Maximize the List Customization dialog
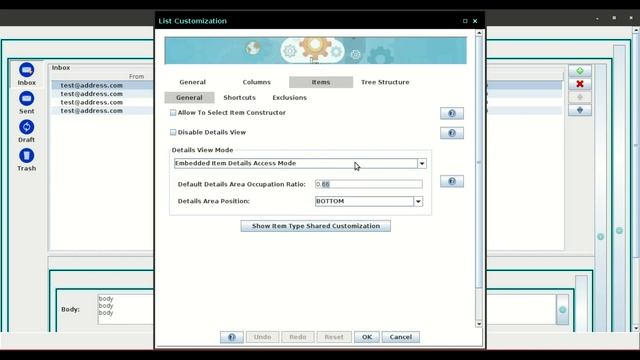640x360 pixels. 465,21
